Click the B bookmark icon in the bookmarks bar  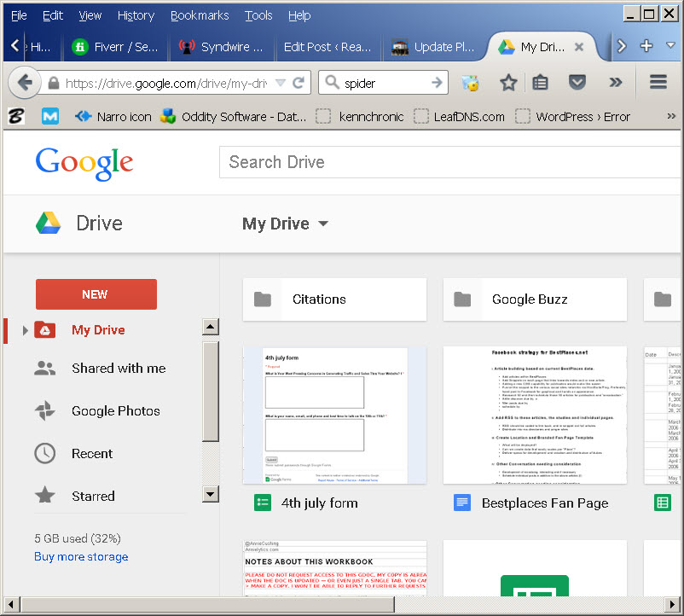(x=16, y=117)
